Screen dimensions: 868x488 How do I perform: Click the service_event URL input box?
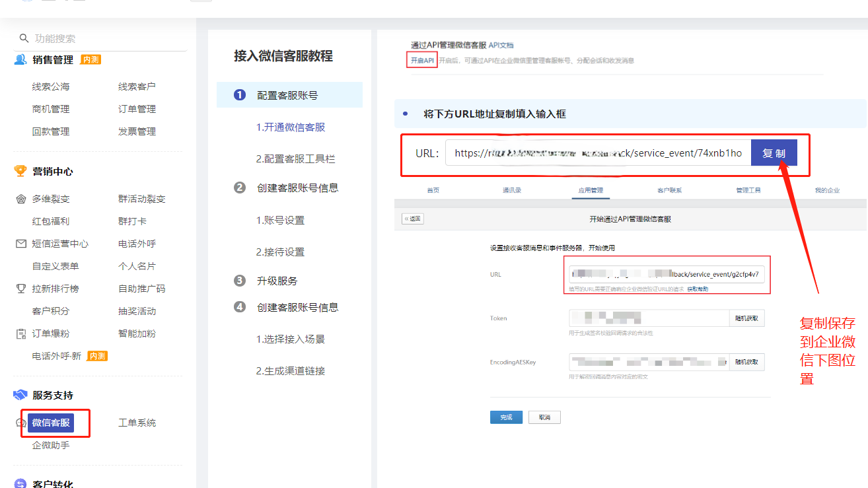tap(598, 153)
